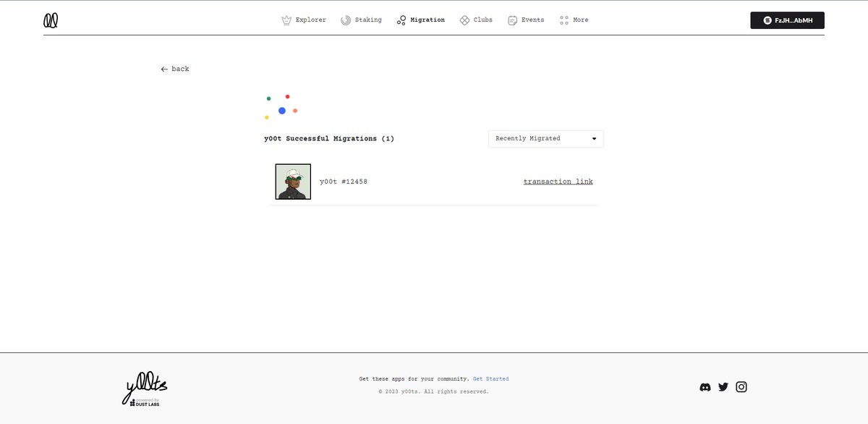This screenshot has height=424, width=868.
Task: Click the y00t #12458 thumbnail image
Action: pos(293,182)
